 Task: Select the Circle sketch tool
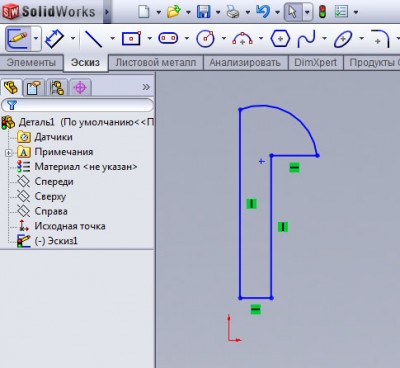pyautogui.click(x=205, y=39)
